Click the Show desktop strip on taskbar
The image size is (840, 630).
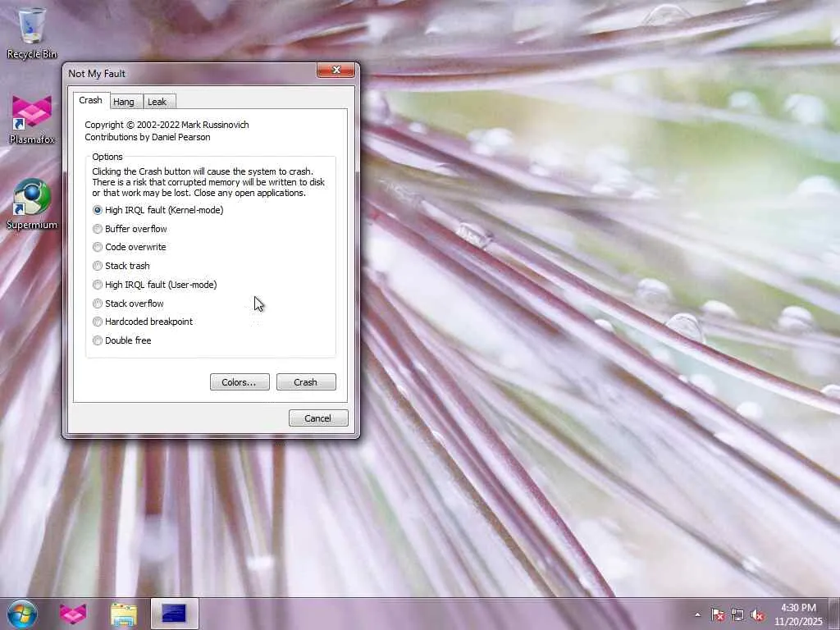point(834,614)
